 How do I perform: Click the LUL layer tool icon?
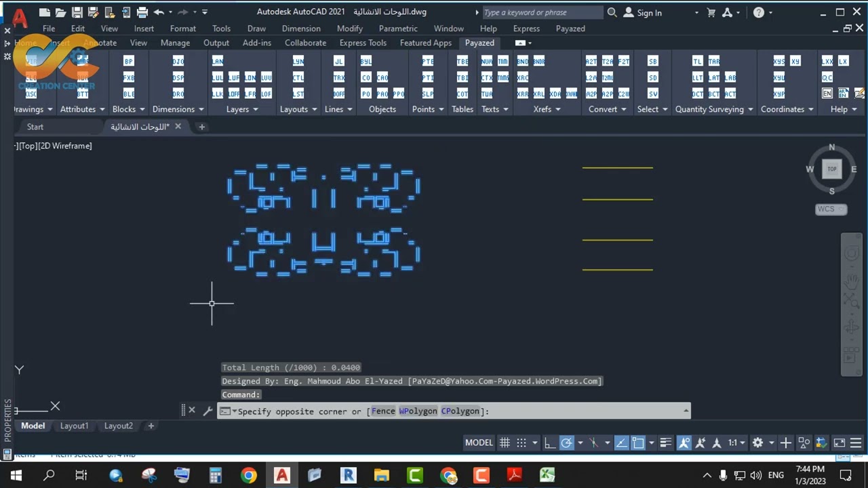(218, 77)
